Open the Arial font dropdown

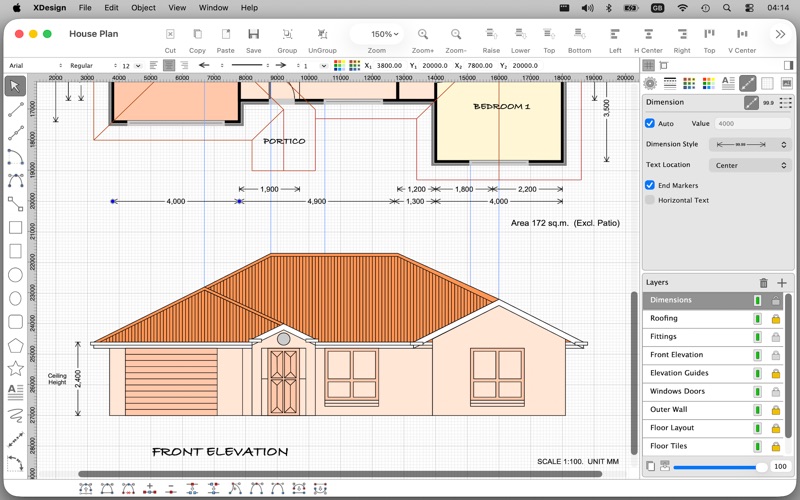pos(35,66)
